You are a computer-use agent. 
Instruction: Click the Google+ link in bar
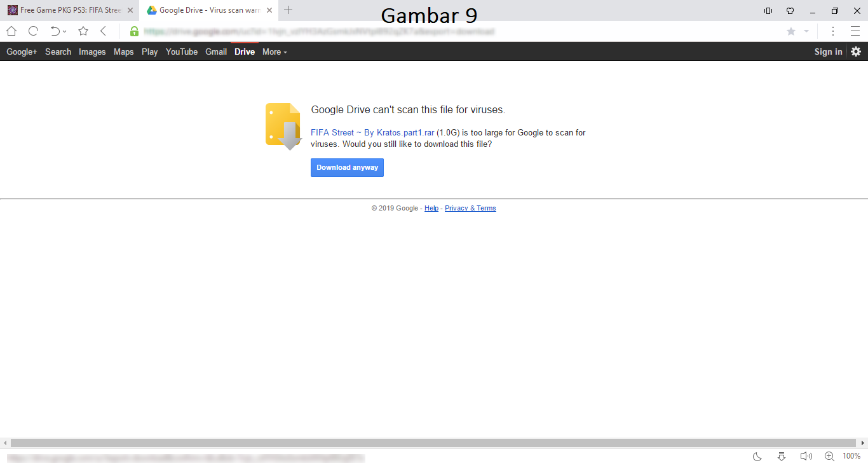(22, 52)
